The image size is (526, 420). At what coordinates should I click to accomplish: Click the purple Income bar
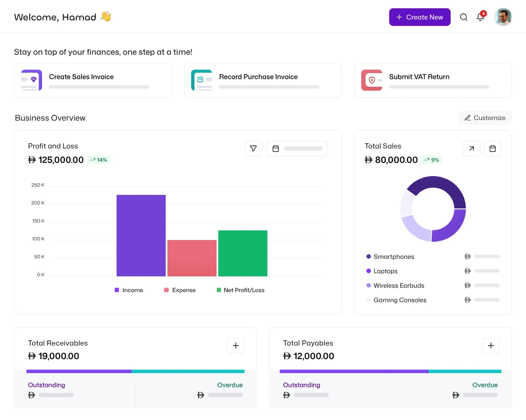[141, 236]
